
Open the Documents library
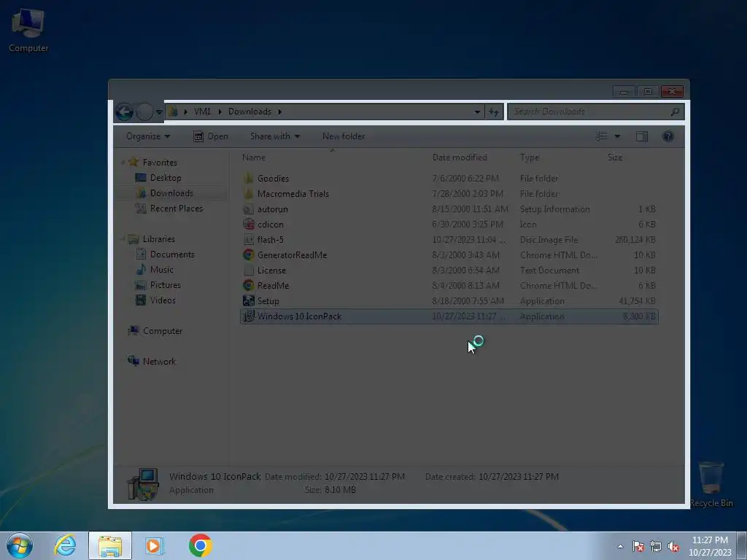(172, 254)
